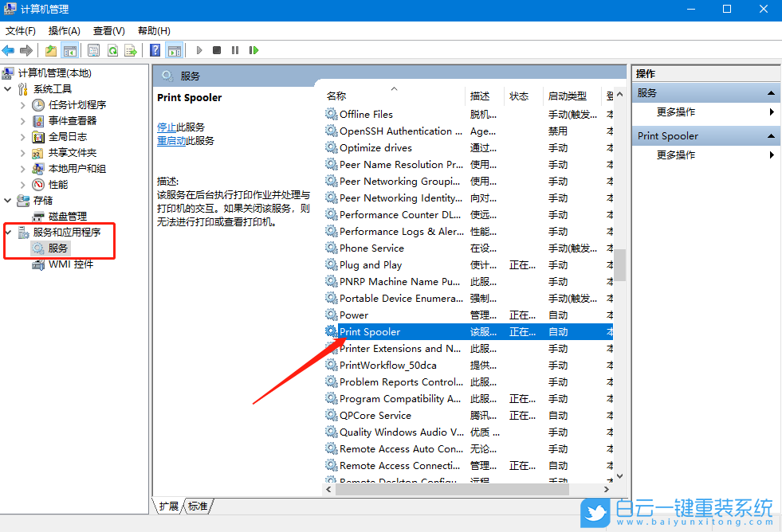Select 磁盘管理 in the tree
Viewport: 782px width, 532px height.
click(x=68, y=217)
